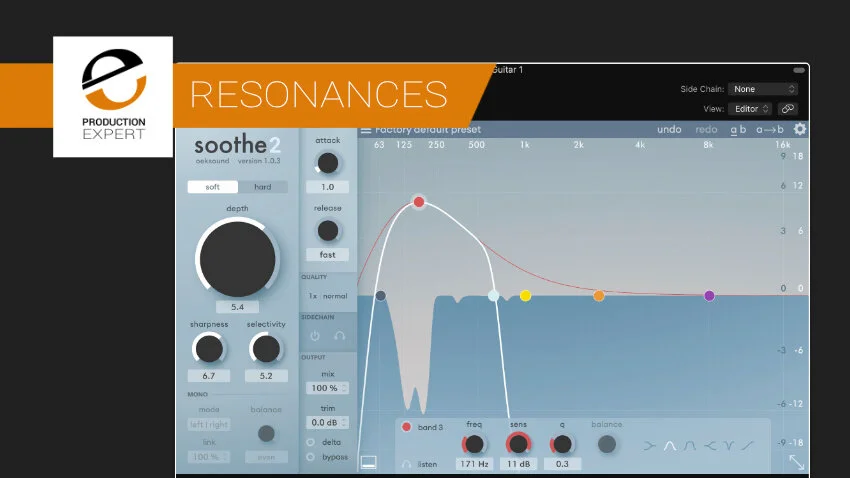Click the purple band node on graph

pyautogui.click(x=709, y=295)
